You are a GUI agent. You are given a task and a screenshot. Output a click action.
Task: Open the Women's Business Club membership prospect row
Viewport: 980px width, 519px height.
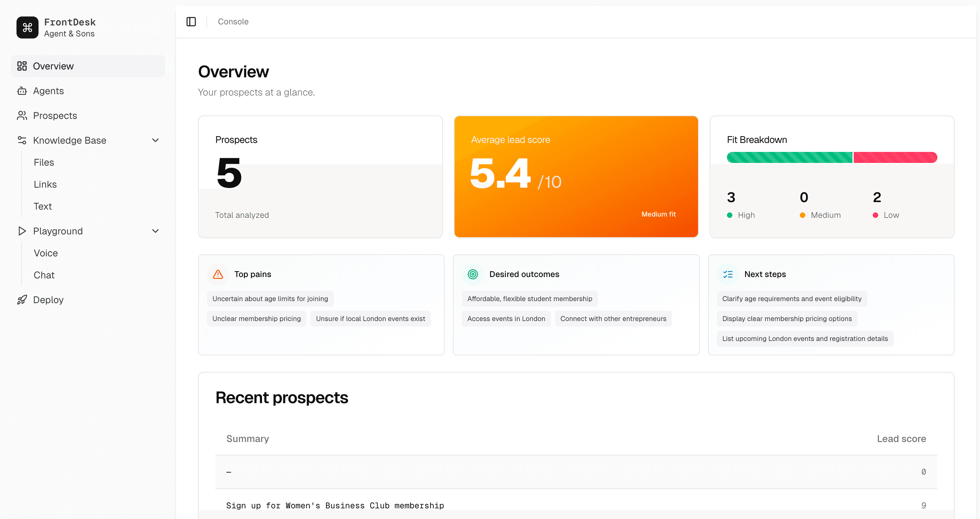point(335,505)
